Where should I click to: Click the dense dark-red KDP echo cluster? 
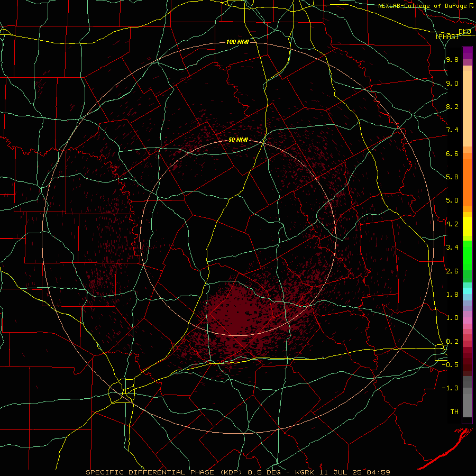241,314
